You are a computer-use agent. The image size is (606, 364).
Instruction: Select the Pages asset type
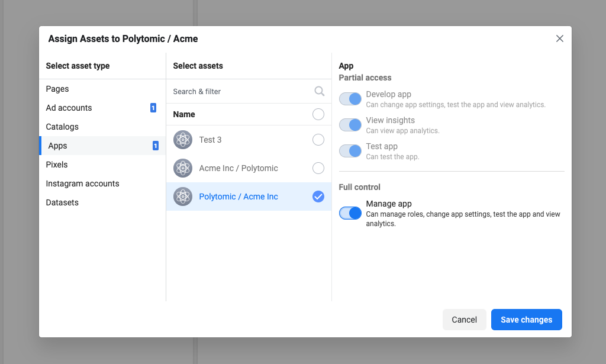click(x=102, y=89)
